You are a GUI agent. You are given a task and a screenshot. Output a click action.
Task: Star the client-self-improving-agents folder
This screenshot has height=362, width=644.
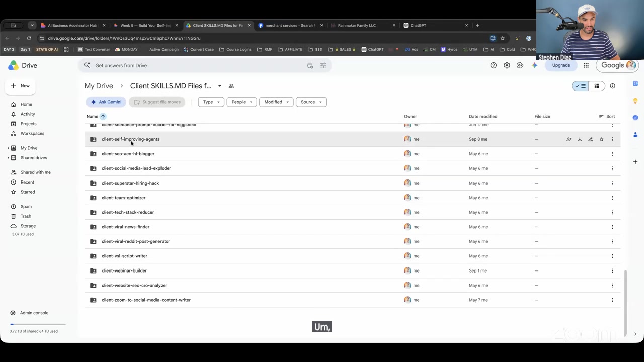[602, 139]
